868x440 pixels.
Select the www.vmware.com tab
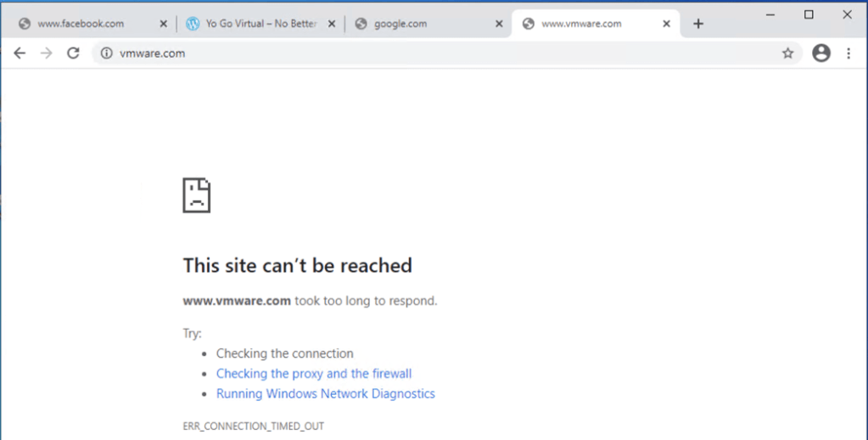(585, 24)
